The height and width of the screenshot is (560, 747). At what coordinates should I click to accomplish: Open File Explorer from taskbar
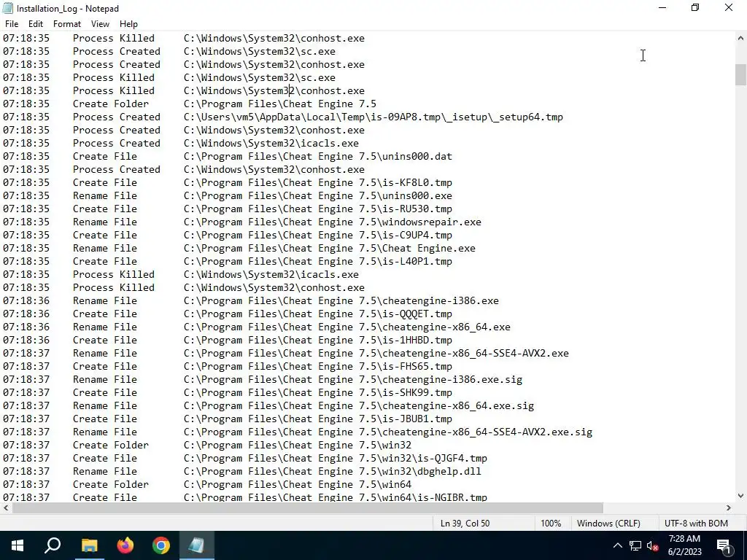click(89, 545)
